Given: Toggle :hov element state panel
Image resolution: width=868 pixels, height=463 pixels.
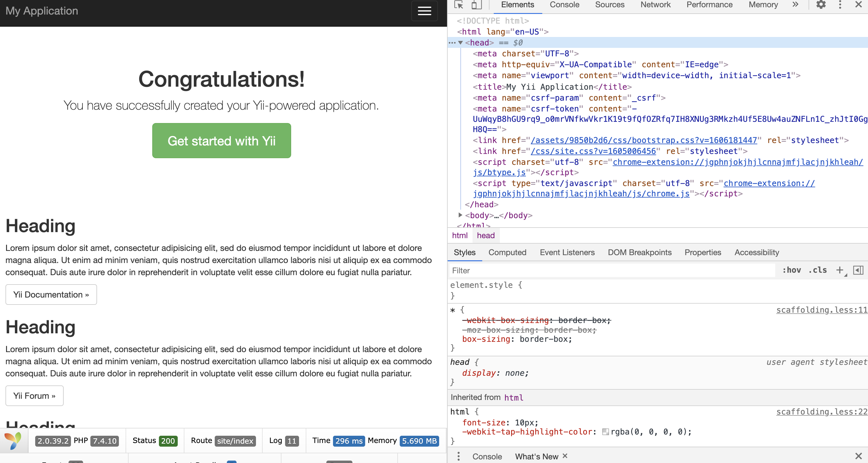Looking at the screenshot, I should (791, 270).
